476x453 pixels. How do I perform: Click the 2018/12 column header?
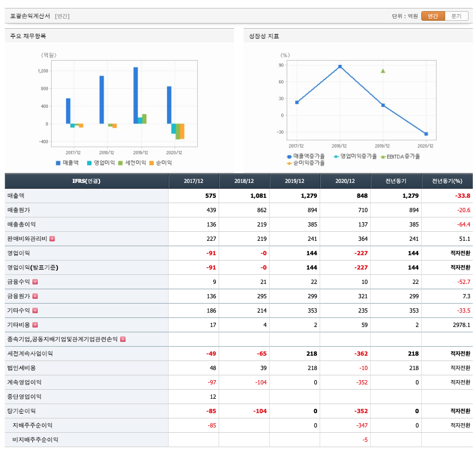[x=244, y=181]
